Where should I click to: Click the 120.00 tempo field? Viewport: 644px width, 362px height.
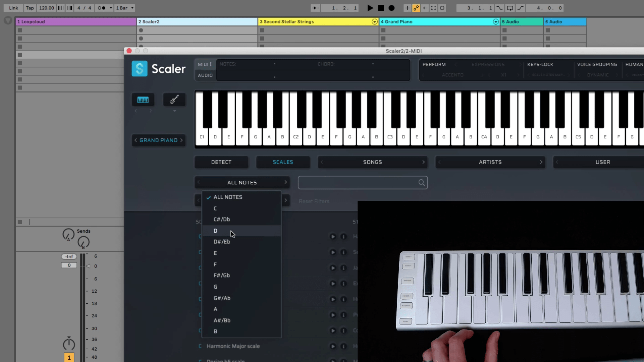point(46,8)
